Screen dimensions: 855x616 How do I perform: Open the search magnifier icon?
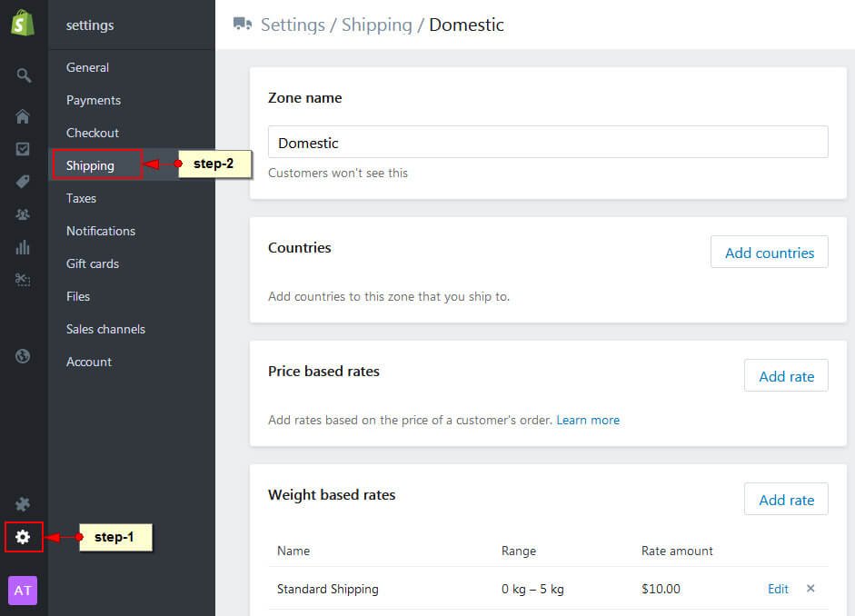23,75
